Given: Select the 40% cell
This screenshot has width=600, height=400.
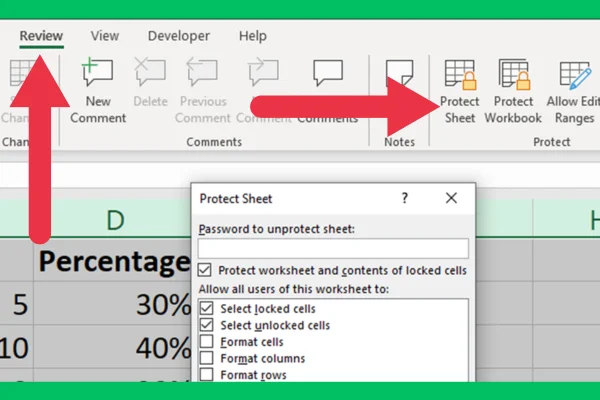Looking at the screenshot, I should coord(113,347).
